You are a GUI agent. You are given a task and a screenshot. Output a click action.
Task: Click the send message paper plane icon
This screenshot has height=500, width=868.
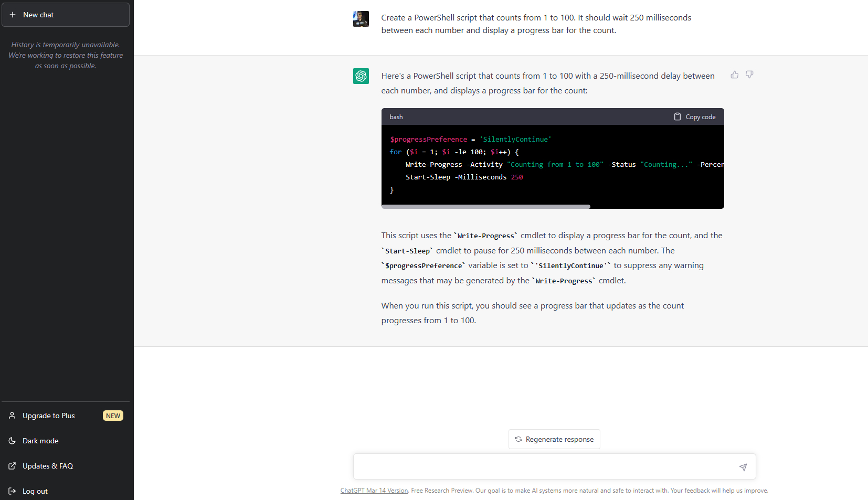(743, 466)
